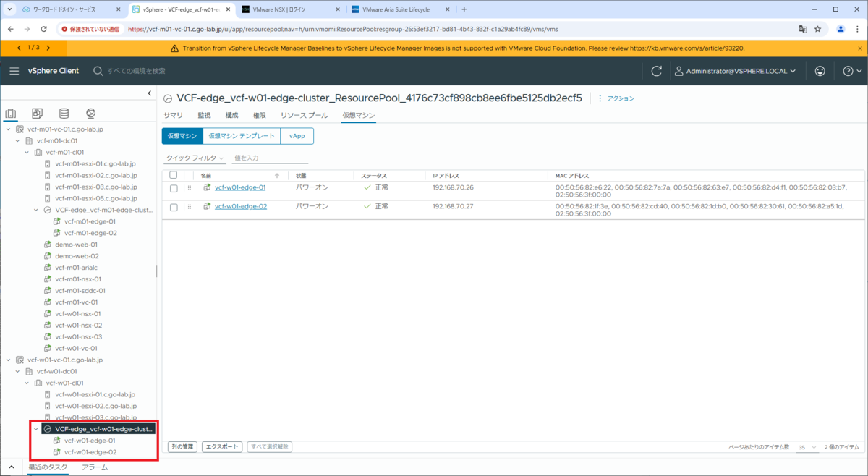Select the VMs and Templates inventory icon
The height and width of the screenshot is (476, 868).
coord(38,114)
